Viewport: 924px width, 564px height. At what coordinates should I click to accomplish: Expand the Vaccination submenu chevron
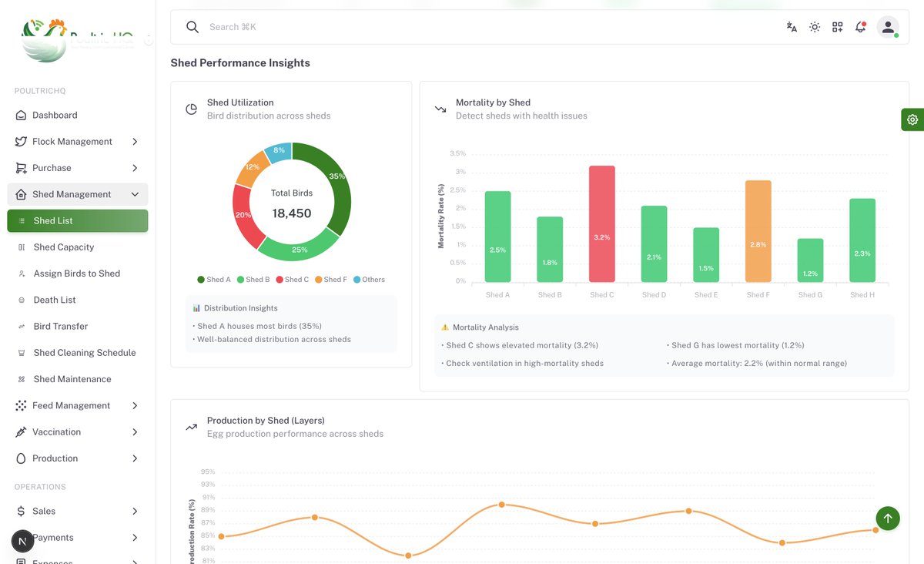point(135,432)
